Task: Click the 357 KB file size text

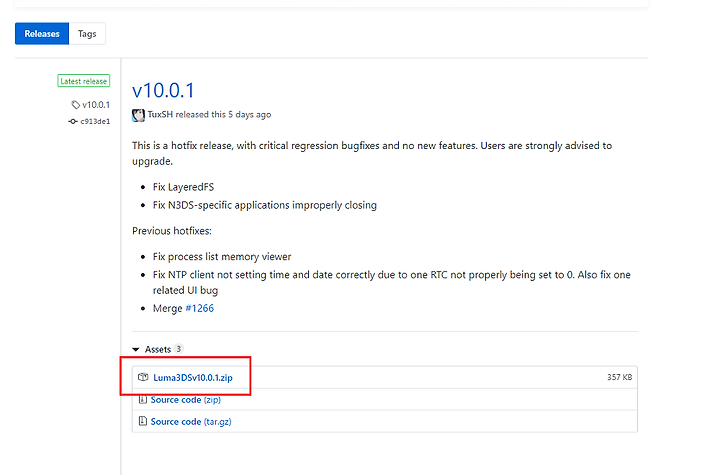Action: 619,377
